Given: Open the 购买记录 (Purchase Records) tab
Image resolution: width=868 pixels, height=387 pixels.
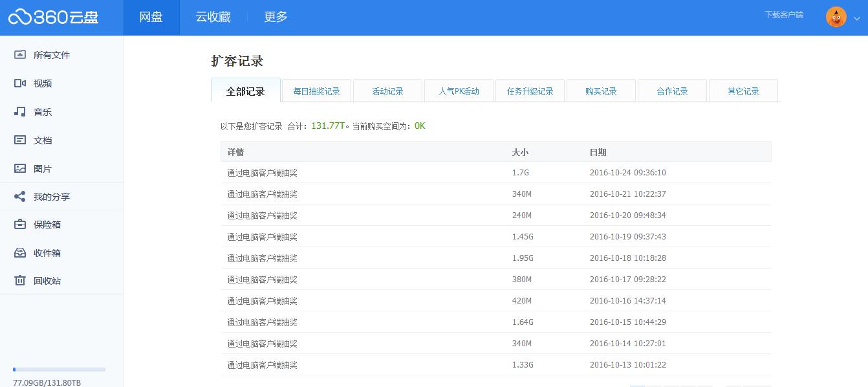Looking at the screenshot, I should pos(601,91).
